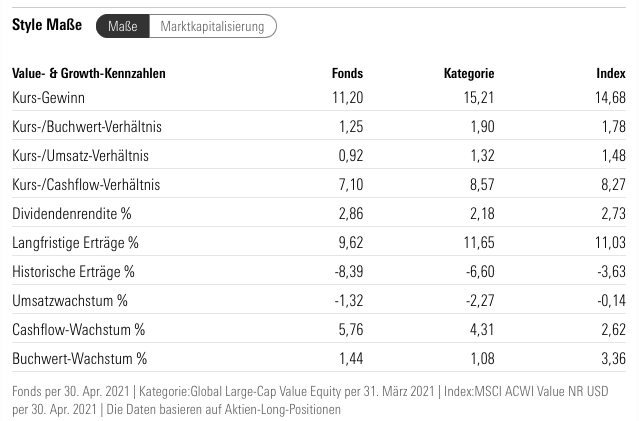The height and width of the screenshot is (421, 639).
Task: Click the Dividendenrendite % row label
Action: [72, 214]
